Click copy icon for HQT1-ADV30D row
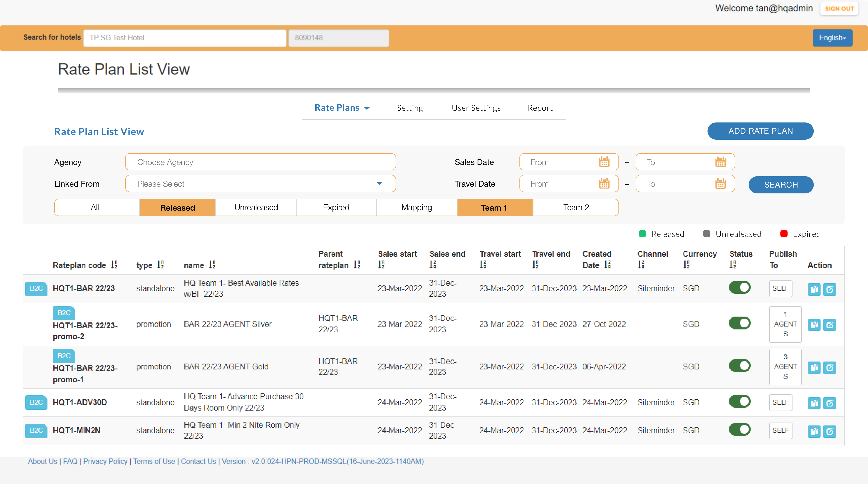Viewport: 868px width, 484px height. point(814,403)
